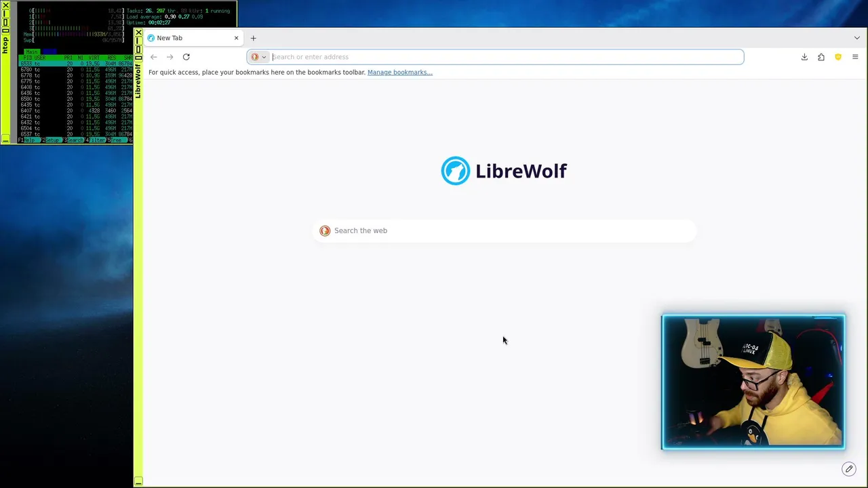Reload the current LibreWolf page

[186, 57]
